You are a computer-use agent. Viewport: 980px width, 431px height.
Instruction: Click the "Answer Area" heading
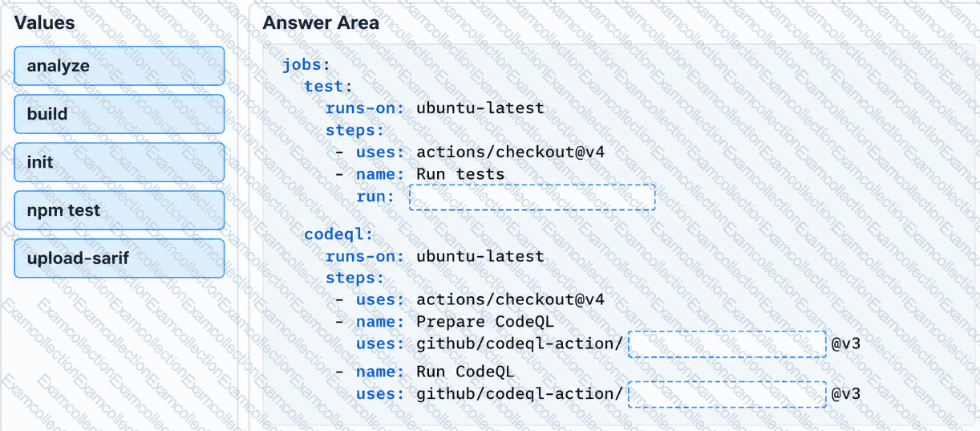(321, 22)
